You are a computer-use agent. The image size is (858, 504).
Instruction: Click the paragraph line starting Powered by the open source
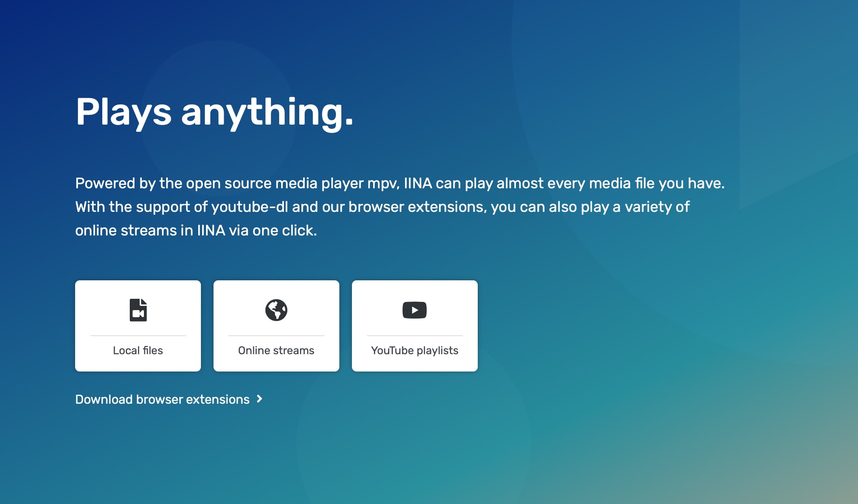pos(400,183)
